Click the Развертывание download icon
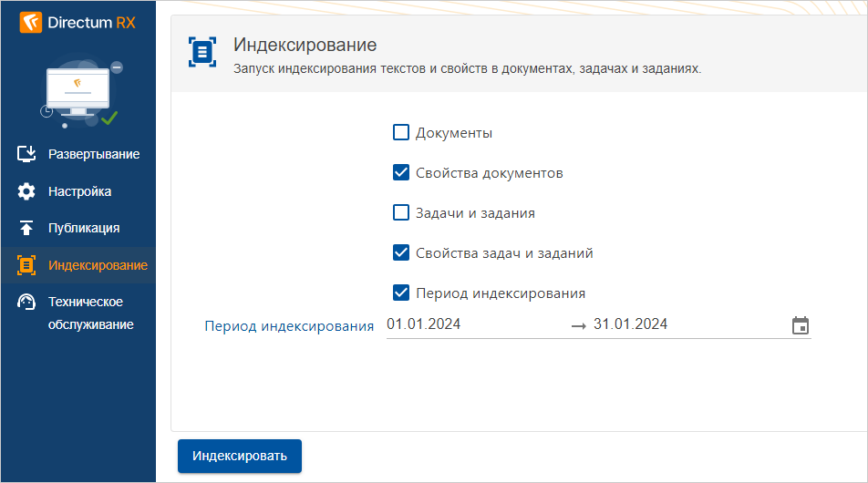Image resolution: width=868 pixels, height=483 pixels. click(x=26, y=154)
